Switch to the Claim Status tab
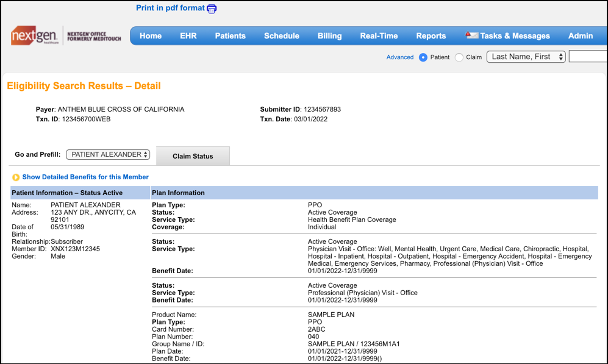This screenshot has width=608, height=364. (193, 155)
